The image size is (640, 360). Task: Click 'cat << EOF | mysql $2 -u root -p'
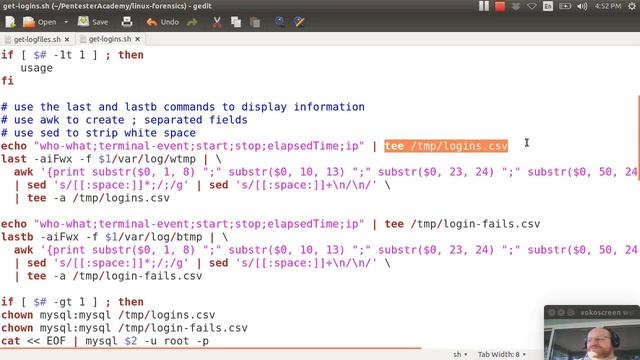104,341
